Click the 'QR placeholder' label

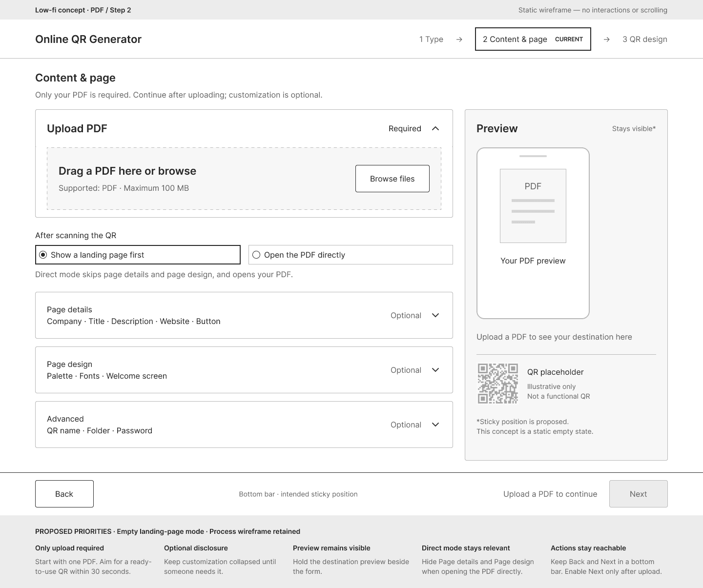point(556,372)
